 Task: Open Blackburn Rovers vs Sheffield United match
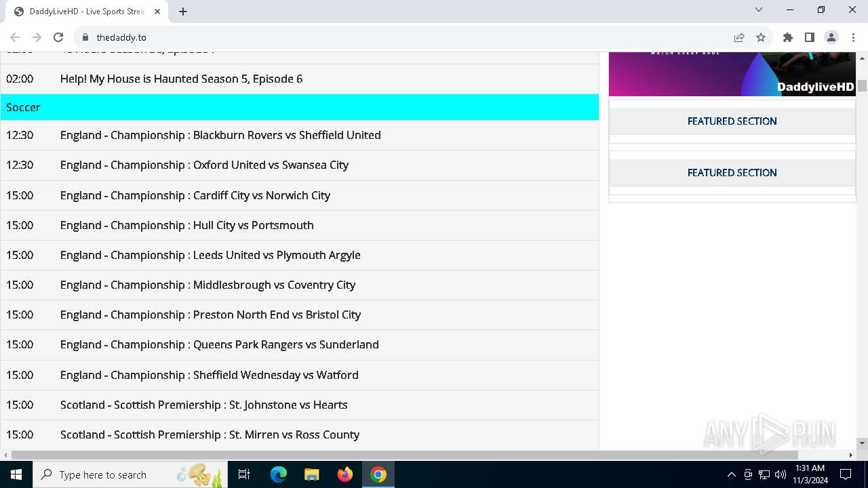(299, 135)
